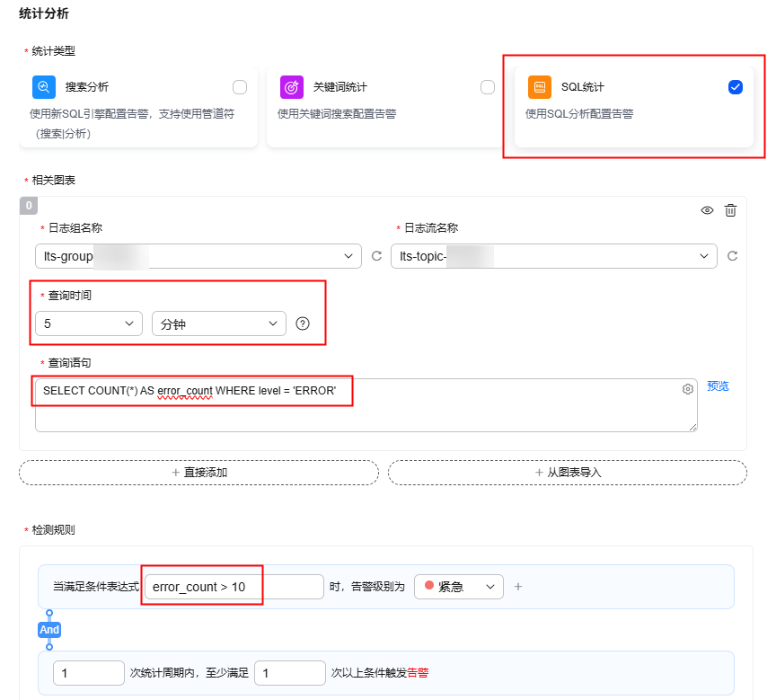
Task: Open the lts-group 日志组名称 dropdown
Action: [198, 256]
